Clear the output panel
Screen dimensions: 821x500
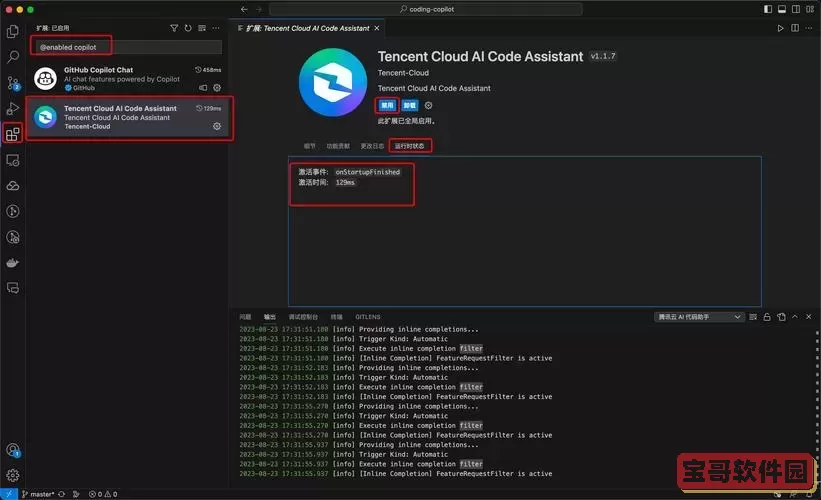753,317
